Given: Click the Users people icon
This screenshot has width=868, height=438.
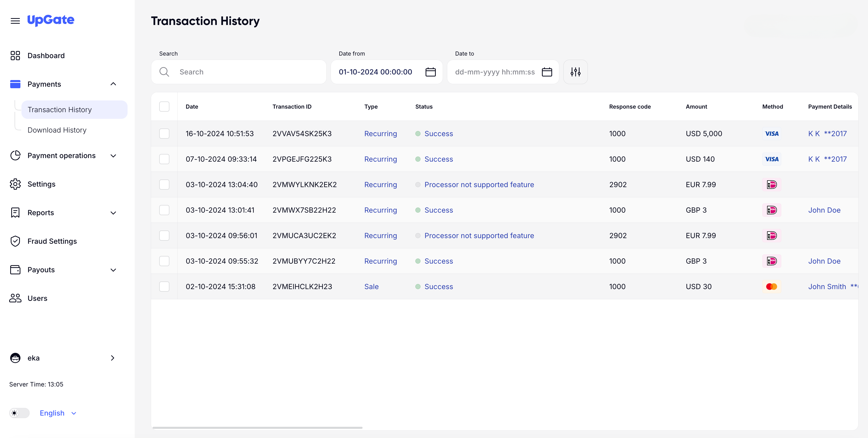Looking at the screenshot, I should click(15, 298).
